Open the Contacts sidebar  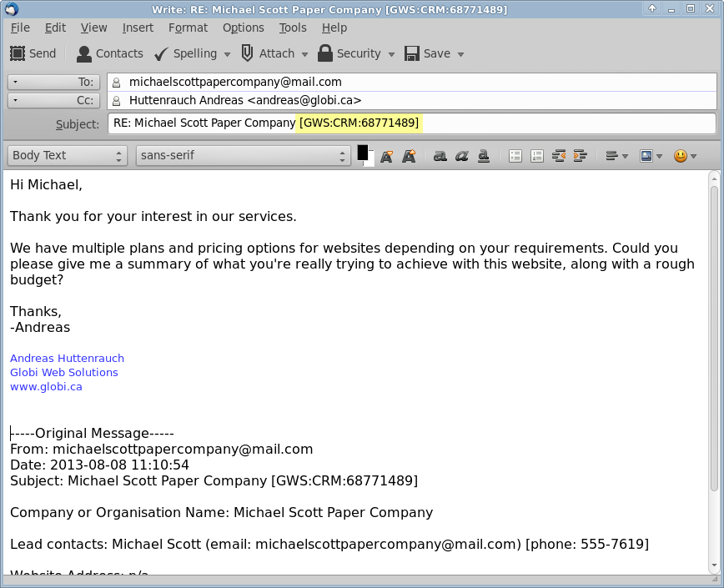click(x=109, y=53)
